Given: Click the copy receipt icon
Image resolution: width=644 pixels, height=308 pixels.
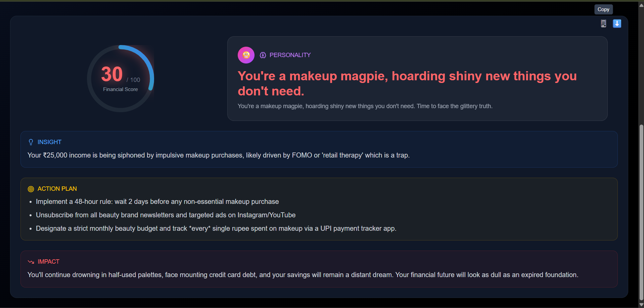Looking at the screenshot, I should click(x=603, y=24).
